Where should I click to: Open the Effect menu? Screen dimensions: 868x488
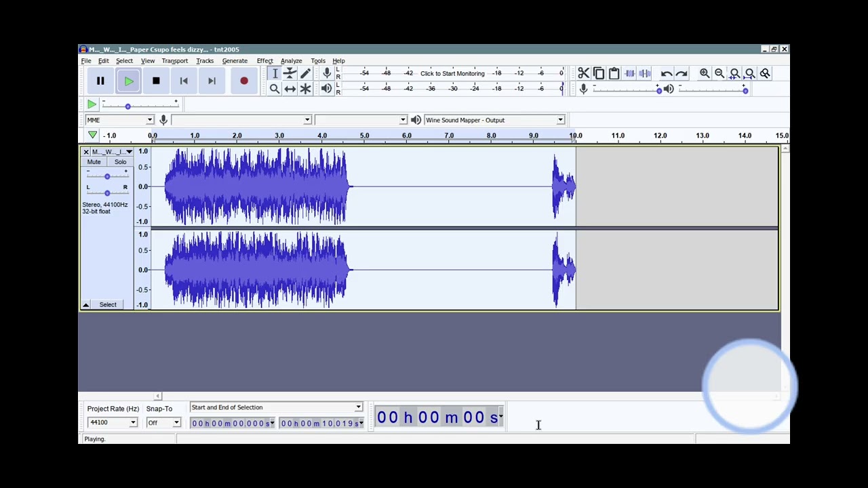[x=264, y=61]
